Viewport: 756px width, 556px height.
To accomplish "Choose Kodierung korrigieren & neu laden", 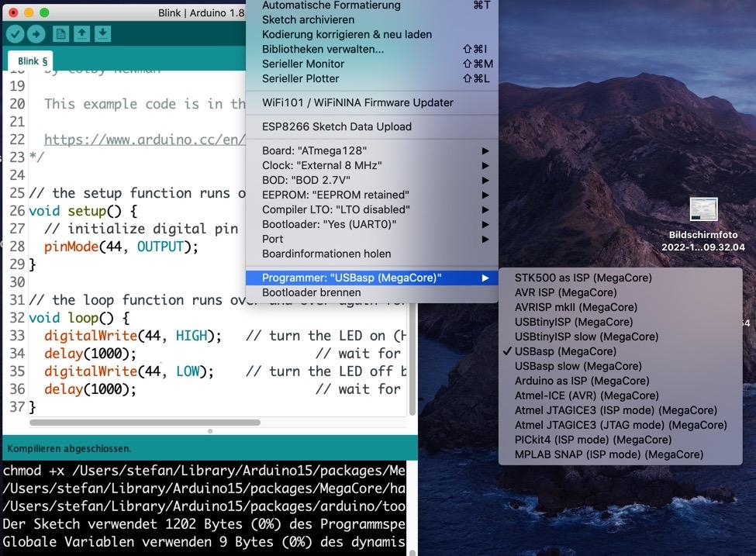I will pyautogui.click(x=371, y=34).
